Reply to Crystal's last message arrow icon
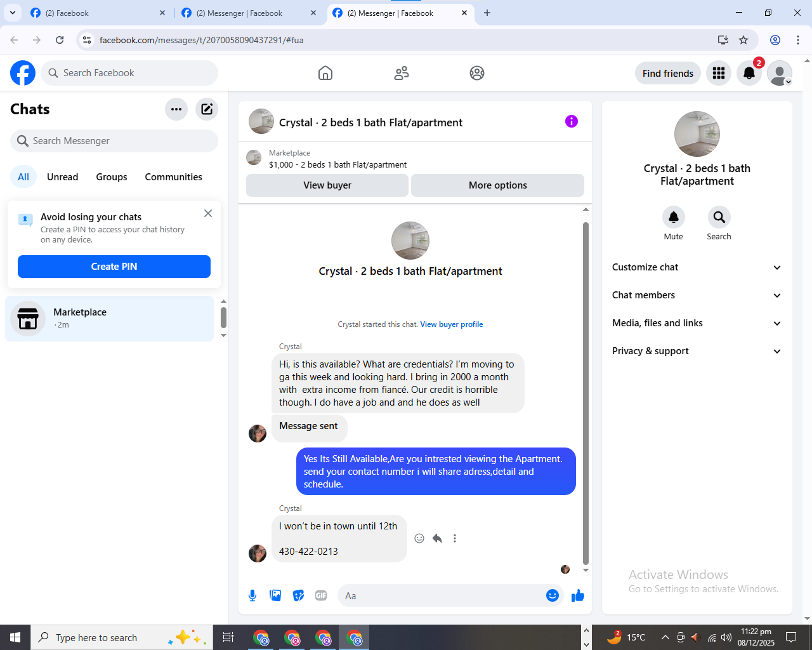 (437, 538)
